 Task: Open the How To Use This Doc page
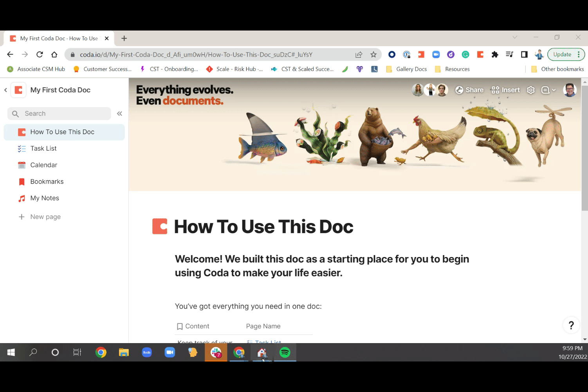(64, 132)
